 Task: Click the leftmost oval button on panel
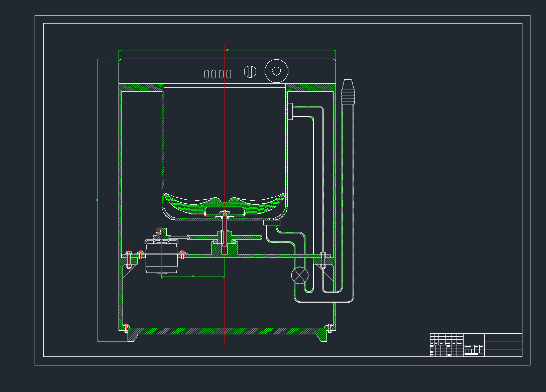(x=207, y=74)
